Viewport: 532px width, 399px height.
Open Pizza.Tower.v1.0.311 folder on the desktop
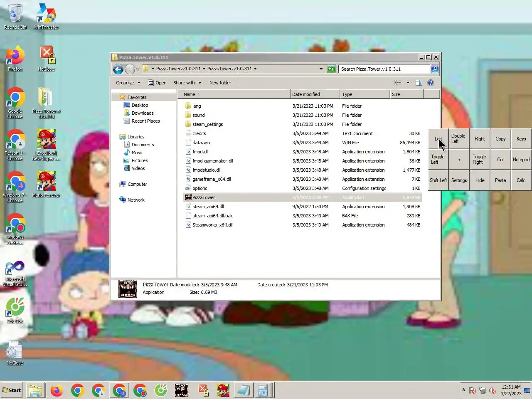pos(46,103)
